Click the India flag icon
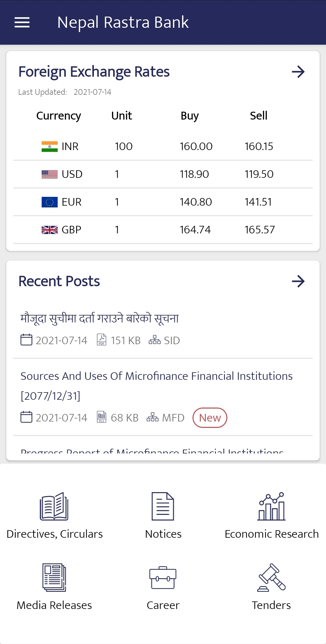326x644 pixels. [50, 146]
